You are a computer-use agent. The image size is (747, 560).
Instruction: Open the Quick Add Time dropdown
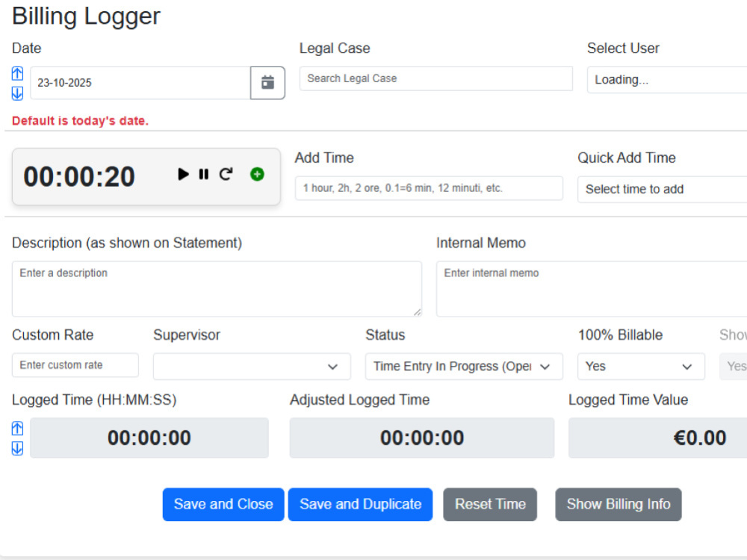(x=662, y=190)
